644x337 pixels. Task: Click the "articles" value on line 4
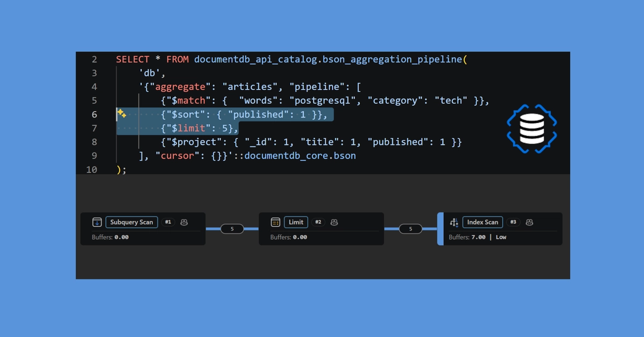click(251, 87)
